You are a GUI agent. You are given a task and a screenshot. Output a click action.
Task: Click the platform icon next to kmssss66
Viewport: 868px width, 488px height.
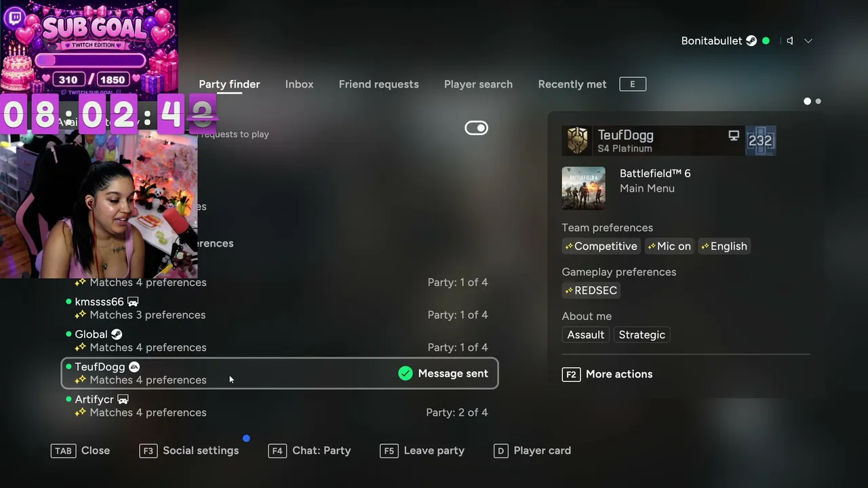click(x=133, y=302)
